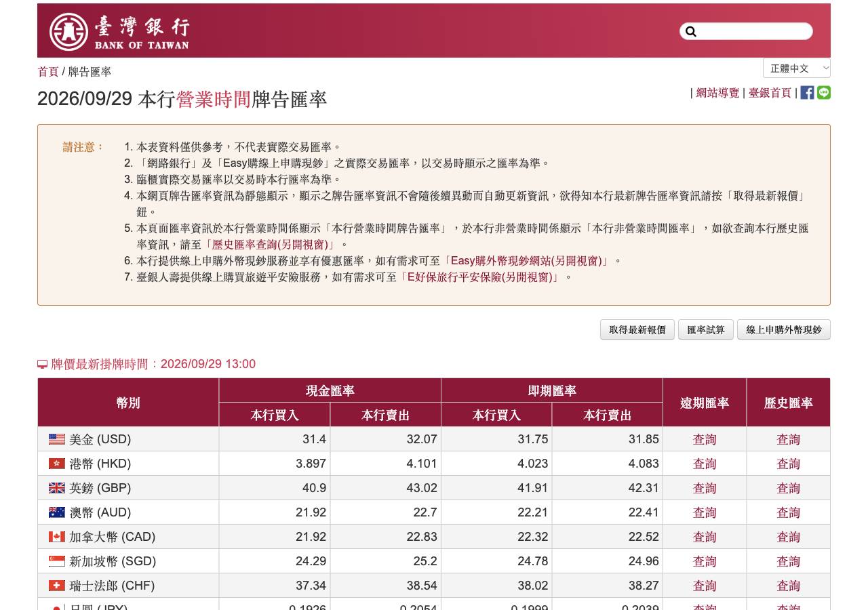
Task: Open the Facebook icon link
Action: pyautogui.click(x=807, y=93)
